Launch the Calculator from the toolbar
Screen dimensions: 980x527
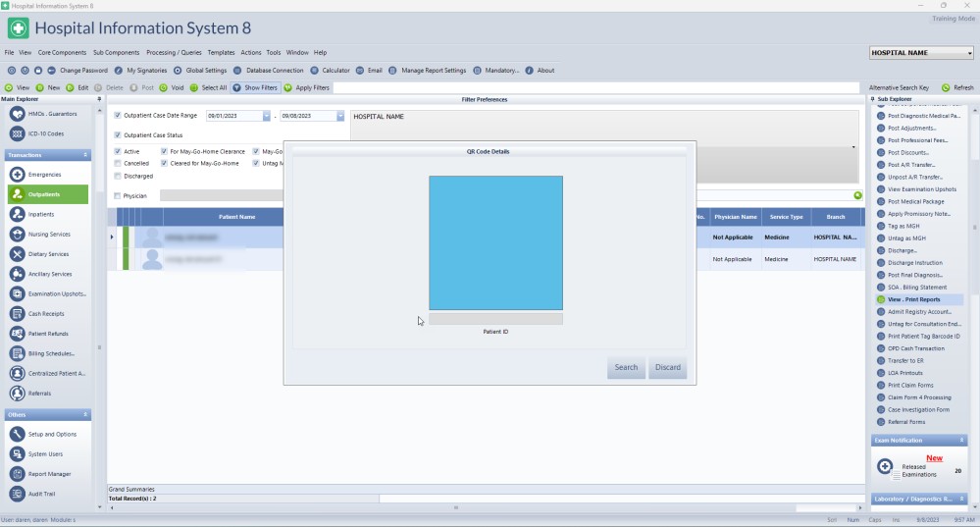tap(316, 71)
